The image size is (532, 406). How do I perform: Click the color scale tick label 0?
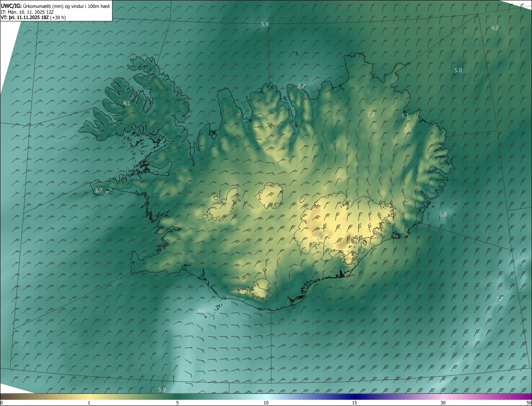[x=2, y=403]
